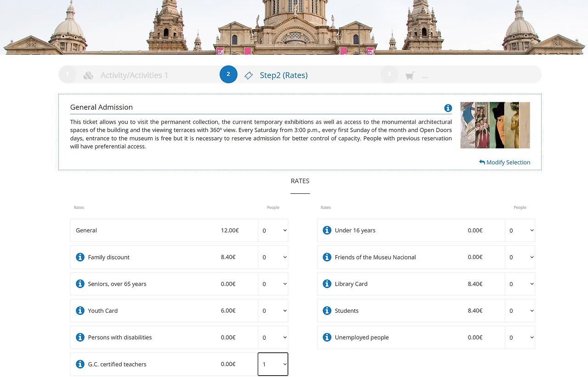View Youth Card rate information icon
Viewport: 588px width, 377px height.
(80, 310)
